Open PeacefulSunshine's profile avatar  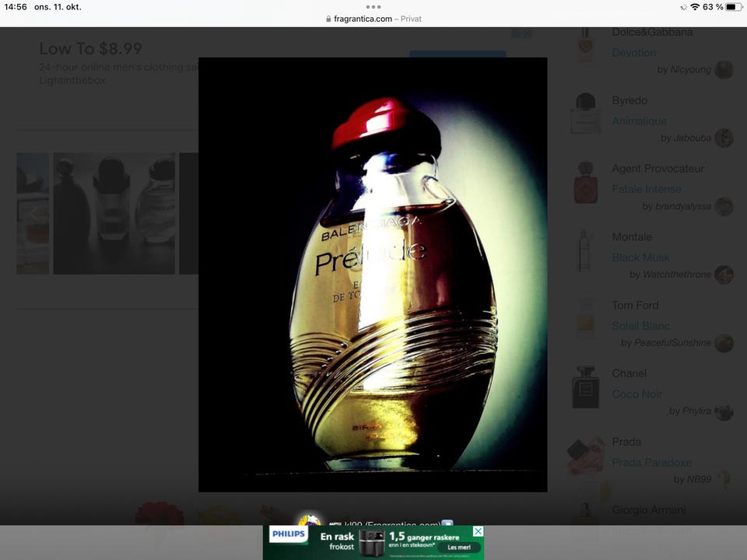(724, 343)
